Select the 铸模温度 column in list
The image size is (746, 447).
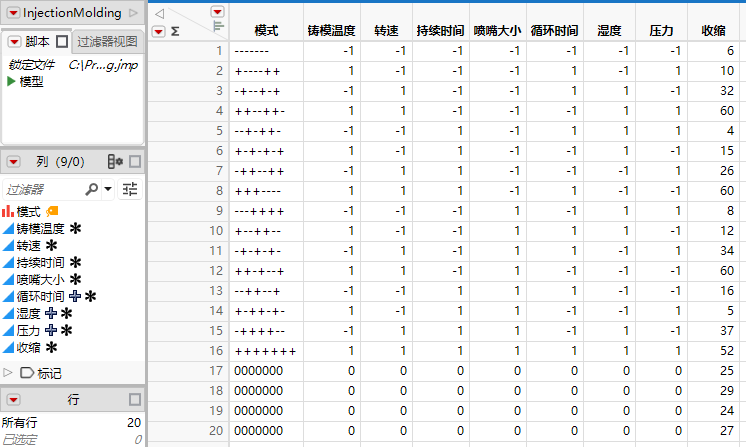point(40,228)
